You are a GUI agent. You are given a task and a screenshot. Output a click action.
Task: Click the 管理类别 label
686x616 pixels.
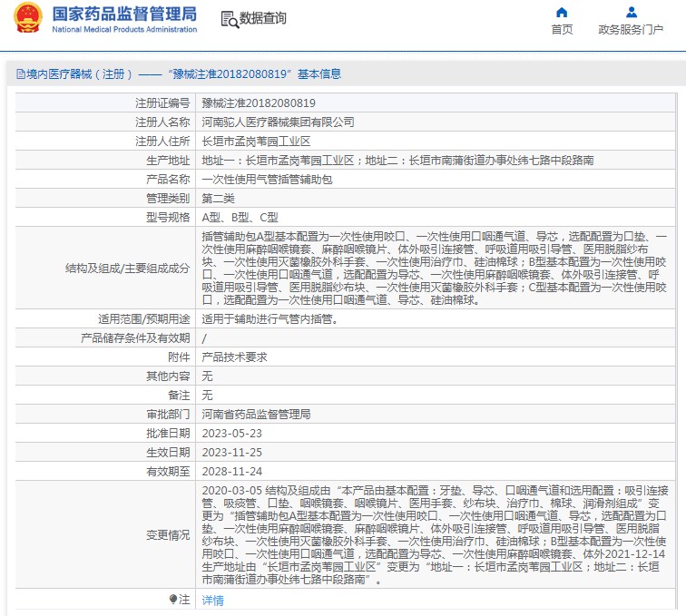[x=168, y=198]
